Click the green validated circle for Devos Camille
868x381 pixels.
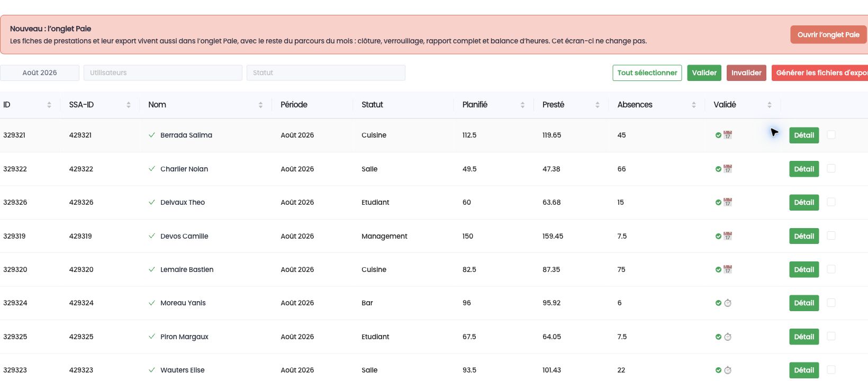(x=718, y=236)
